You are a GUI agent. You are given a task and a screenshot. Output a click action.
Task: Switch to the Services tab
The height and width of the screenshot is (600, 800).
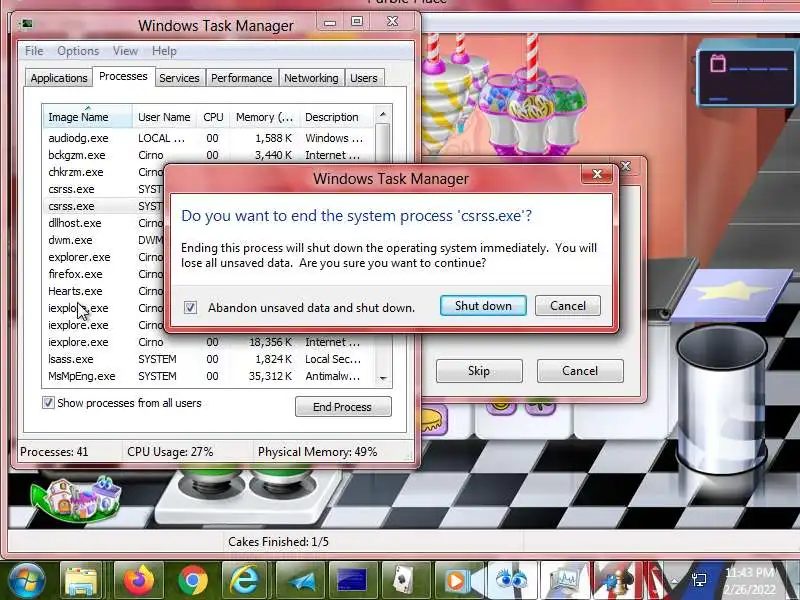coord(179,78)
